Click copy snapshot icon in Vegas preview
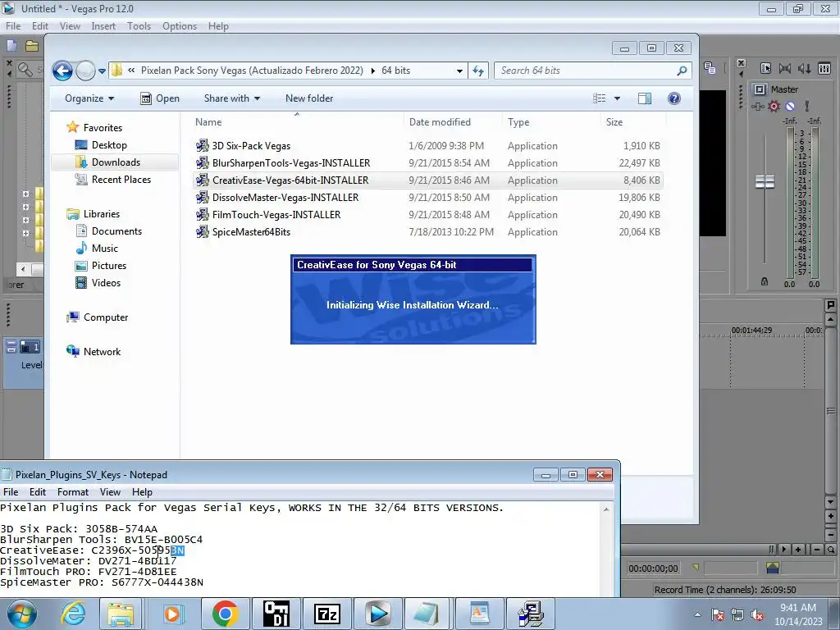 [x=710, y=68]
